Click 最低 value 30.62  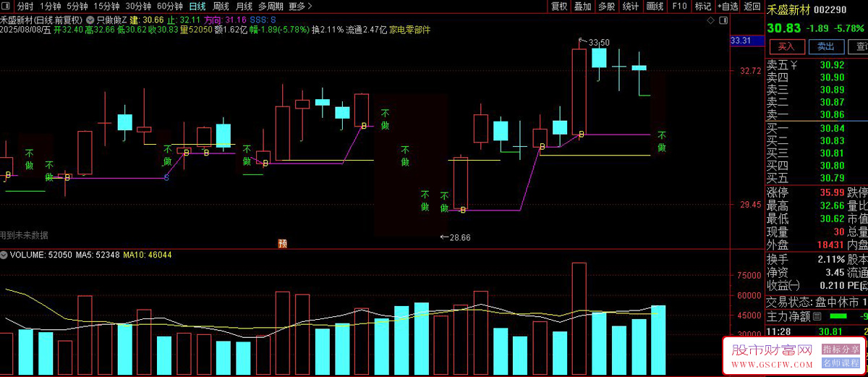click(x=832, y=219)
